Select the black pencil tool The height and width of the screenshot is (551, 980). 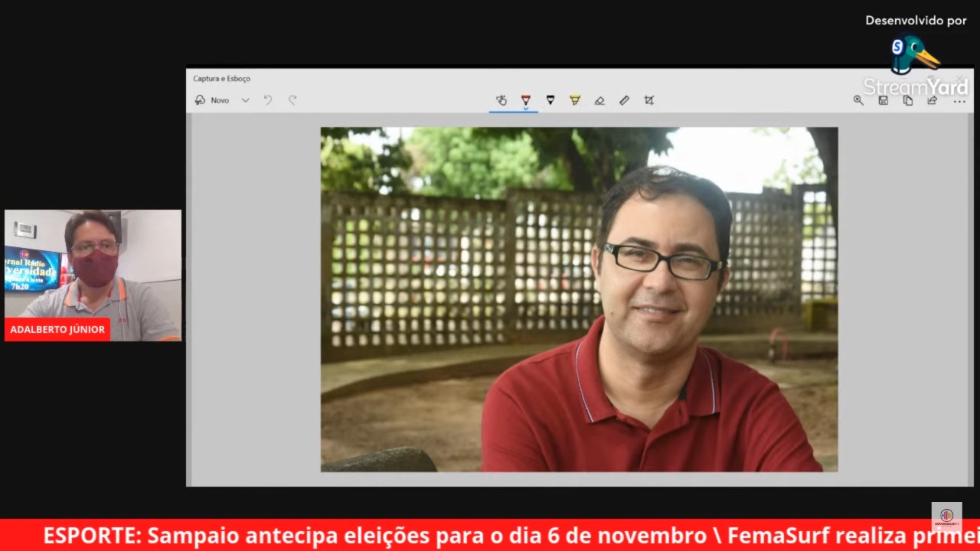click(550, 100)
